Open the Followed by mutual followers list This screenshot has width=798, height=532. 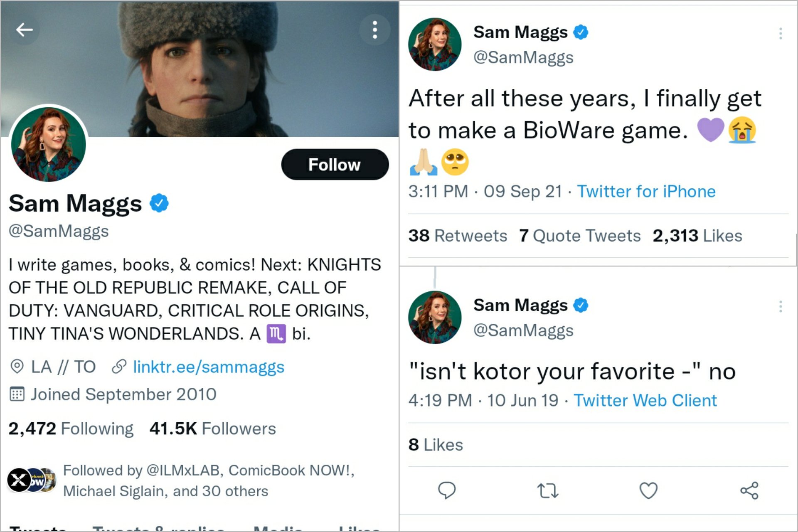(x=208, y=480)
